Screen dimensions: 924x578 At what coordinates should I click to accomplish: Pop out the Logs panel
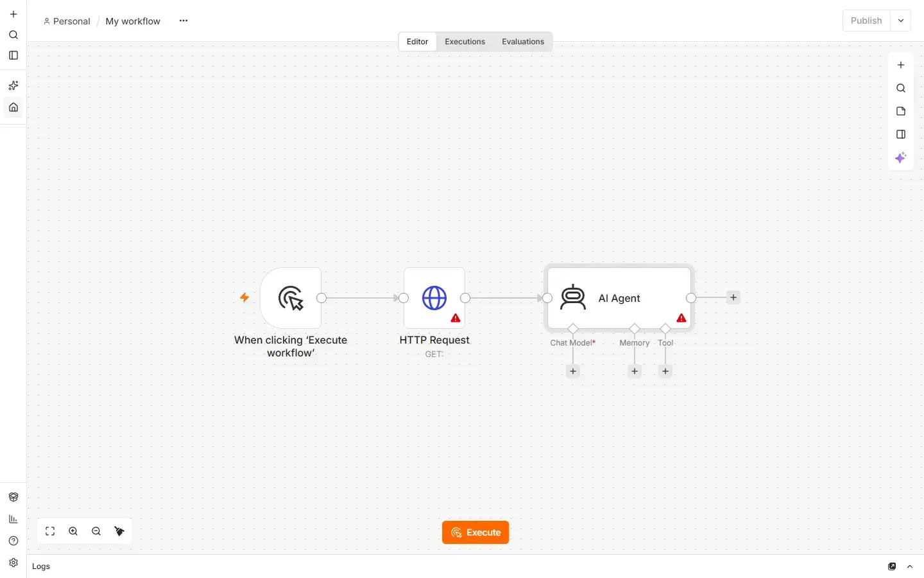[892, 566]
